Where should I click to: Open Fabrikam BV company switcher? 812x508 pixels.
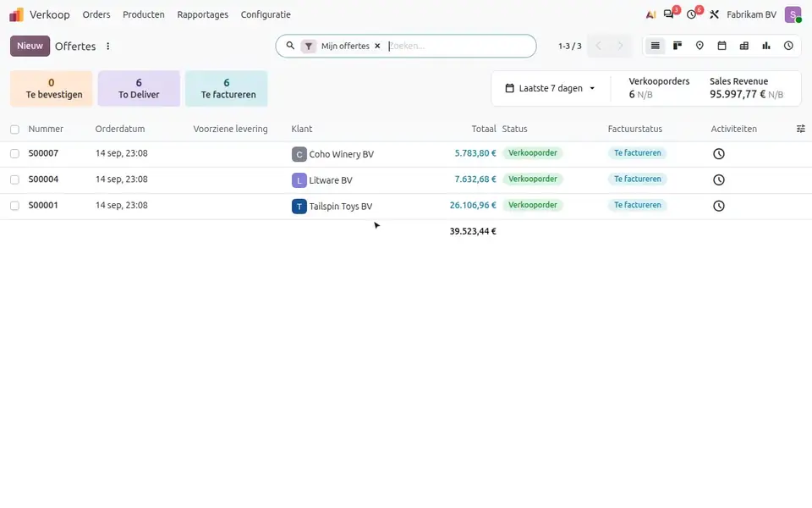point(751,14)
